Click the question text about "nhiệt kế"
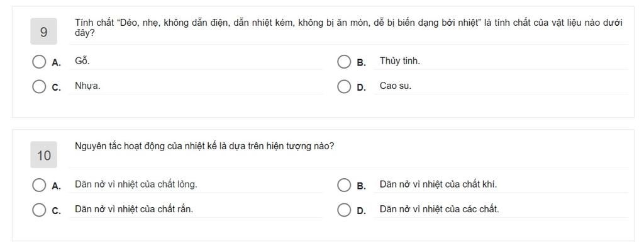Screen dimensions: 644x250 204,146
